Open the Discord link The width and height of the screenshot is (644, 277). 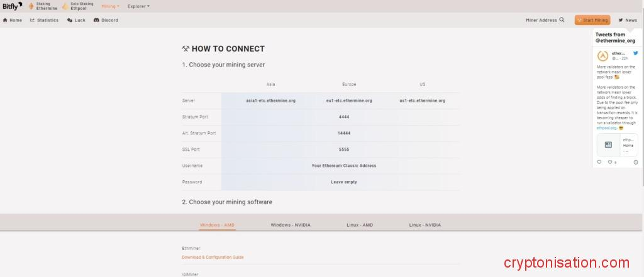(106, 20)
